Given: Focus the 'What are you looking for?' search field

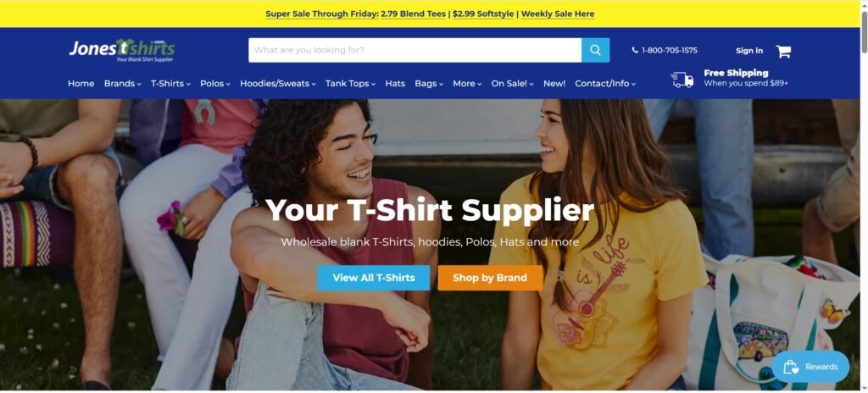Looking at the screenshot, I should tap(415, 50).
